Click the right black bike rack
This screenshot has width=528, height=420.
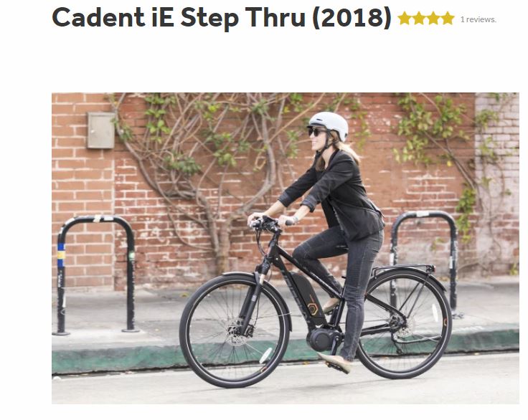point(425,262)
